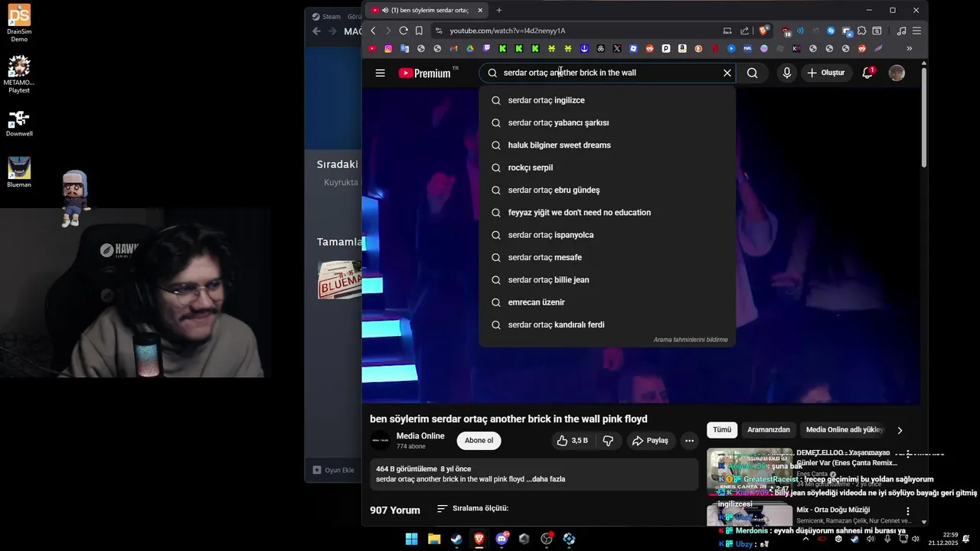Show hidden system tray icons
The height and width of the screenshot is (551, 980).
pyautogui.click(x=805, y=539)
